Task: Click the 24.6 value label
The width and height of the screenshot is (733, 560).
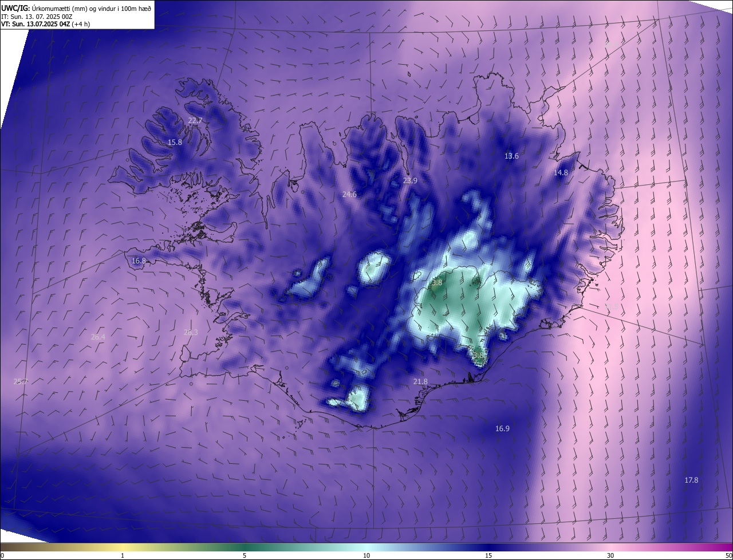Action: 349,194
